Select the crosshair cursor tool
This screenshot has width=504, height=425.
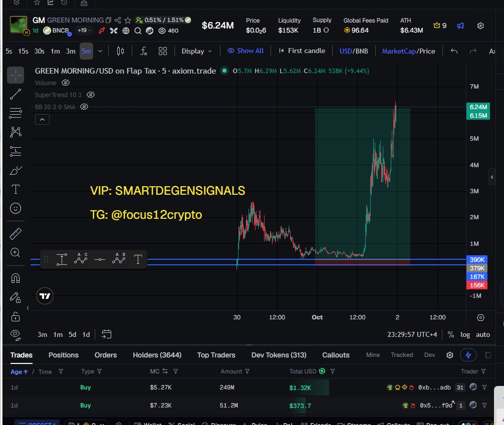pyautogui.click(x=16, y=75)
